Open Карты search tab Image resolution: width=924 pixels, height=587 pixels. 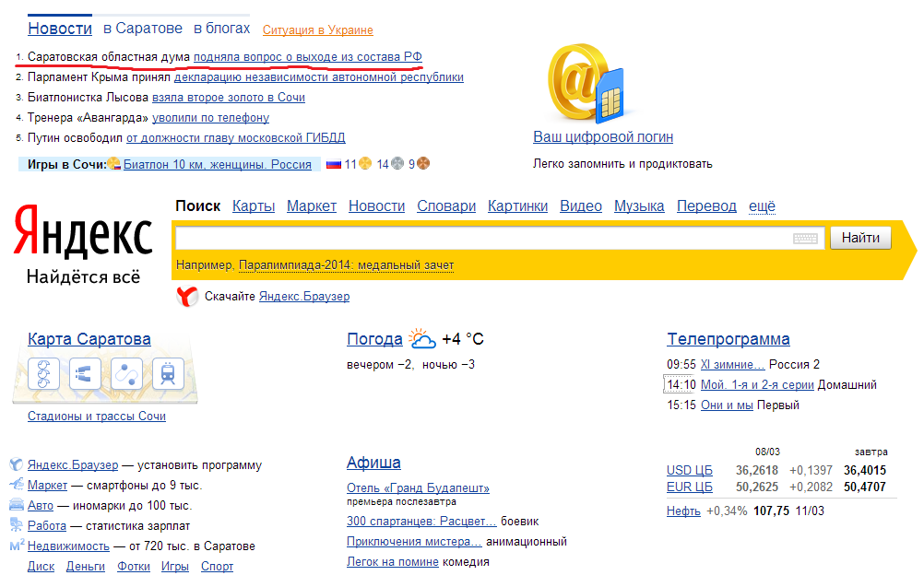[254, 206]
